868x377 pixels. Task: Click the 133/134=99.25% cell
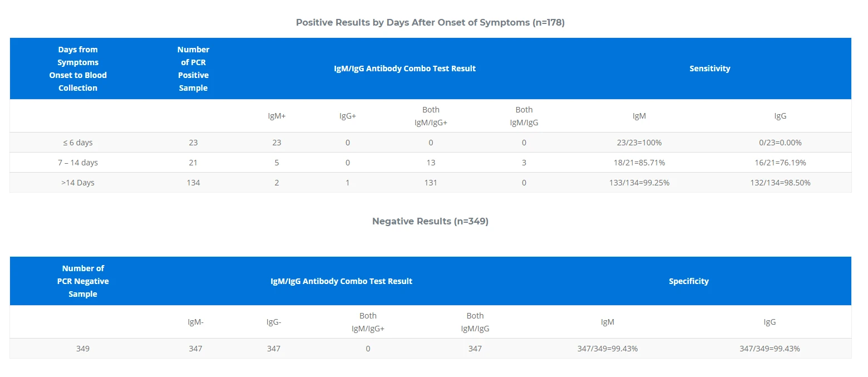639,183
